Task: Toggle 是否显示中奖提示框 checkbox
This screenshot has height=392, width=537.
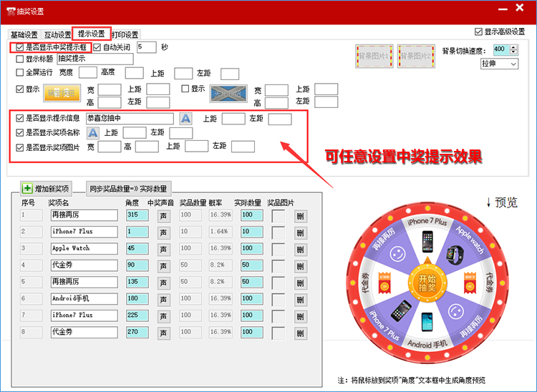Action: pyautogui.click(x=20, y=47)
